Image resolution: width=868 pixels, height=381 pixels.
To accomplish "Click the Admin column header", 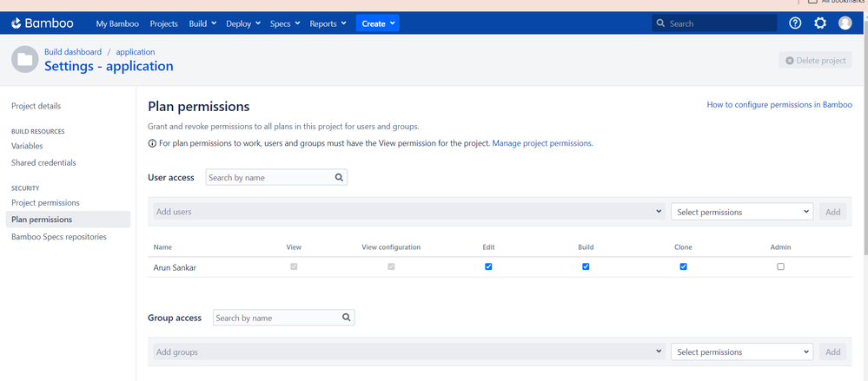I will [x=780, y=247].
